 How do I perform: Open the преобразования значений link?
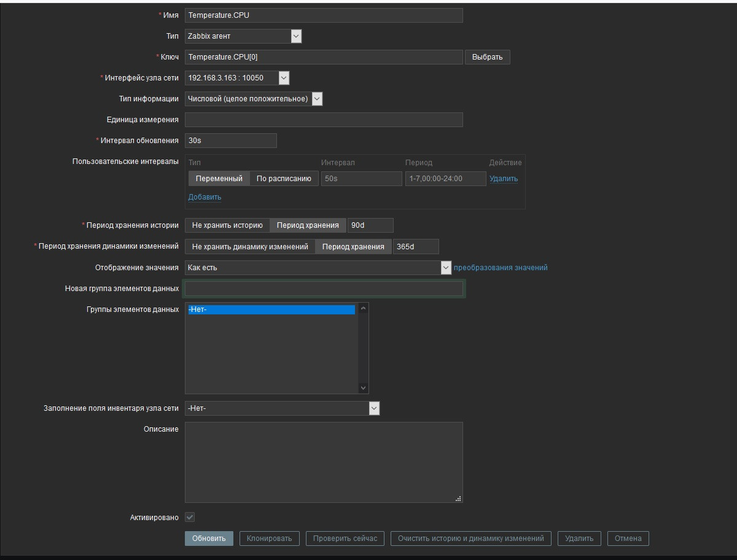pyautogui.click(x=501, y=268)
